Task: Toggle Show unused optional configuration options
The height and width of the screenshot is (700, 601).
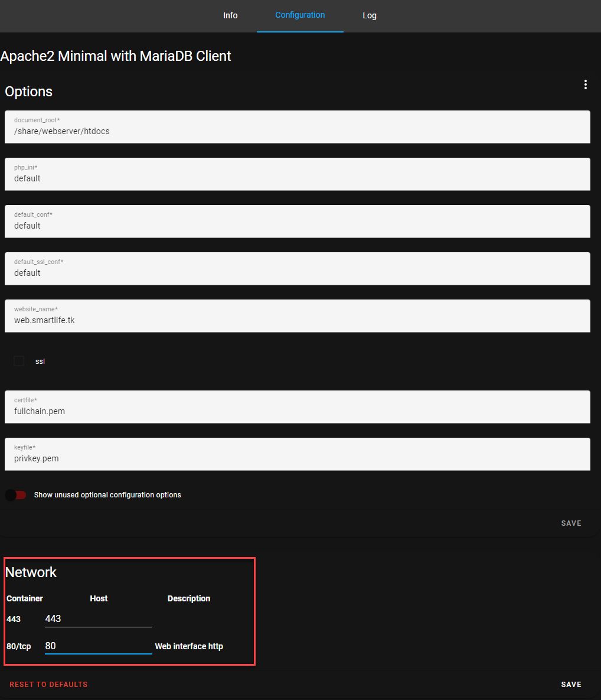Action: (x=15, y=494)
